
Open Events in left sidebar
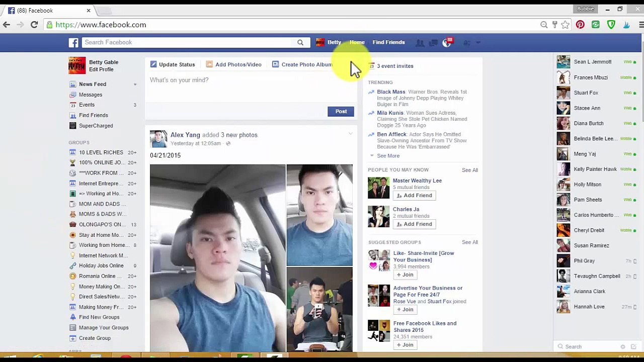pyautogui.click(x=87, y=105)
